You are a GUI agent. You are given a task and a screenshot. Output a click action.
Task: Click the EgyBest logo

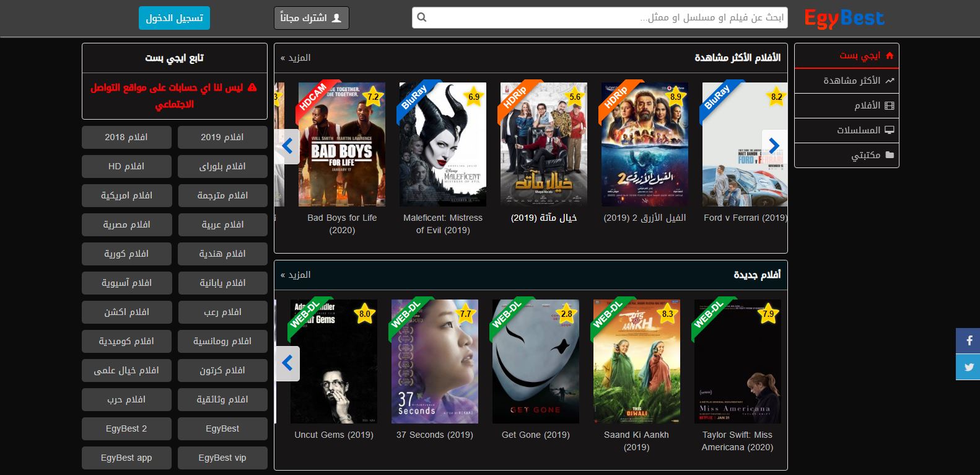[844, 19]
